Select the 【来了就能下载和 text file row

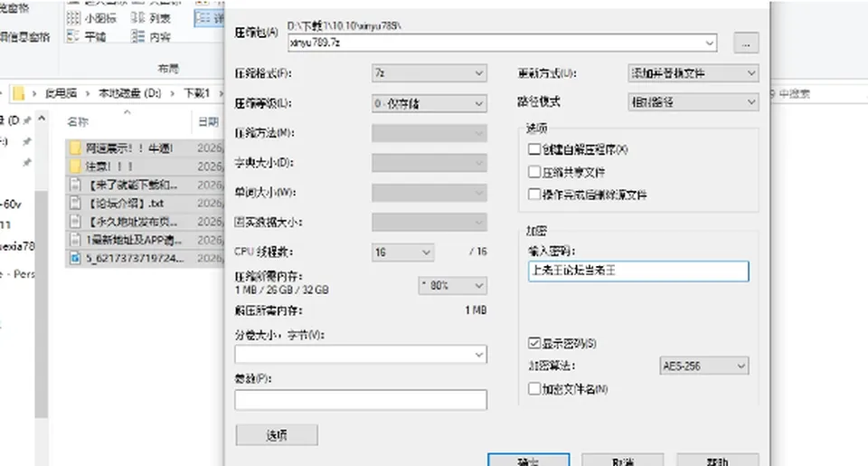tap(145, 185)
